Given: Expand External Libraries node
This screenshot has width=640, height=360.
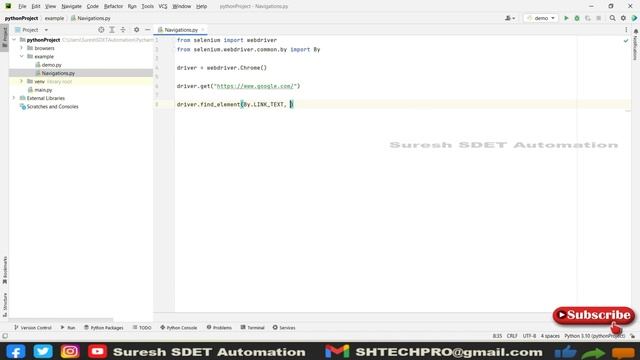Looking at the screenshot, I should [15, 98].
